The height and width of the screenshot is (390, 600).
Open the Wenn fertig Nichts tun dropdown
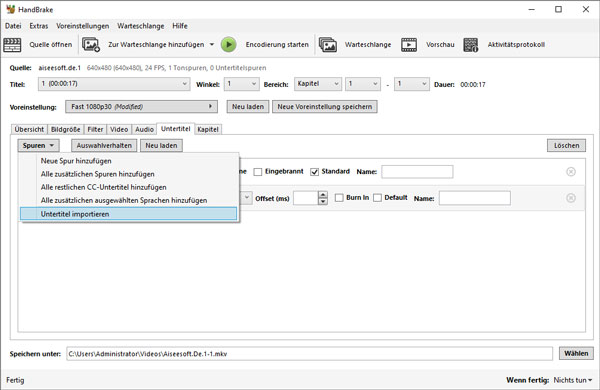pos(573,380)
